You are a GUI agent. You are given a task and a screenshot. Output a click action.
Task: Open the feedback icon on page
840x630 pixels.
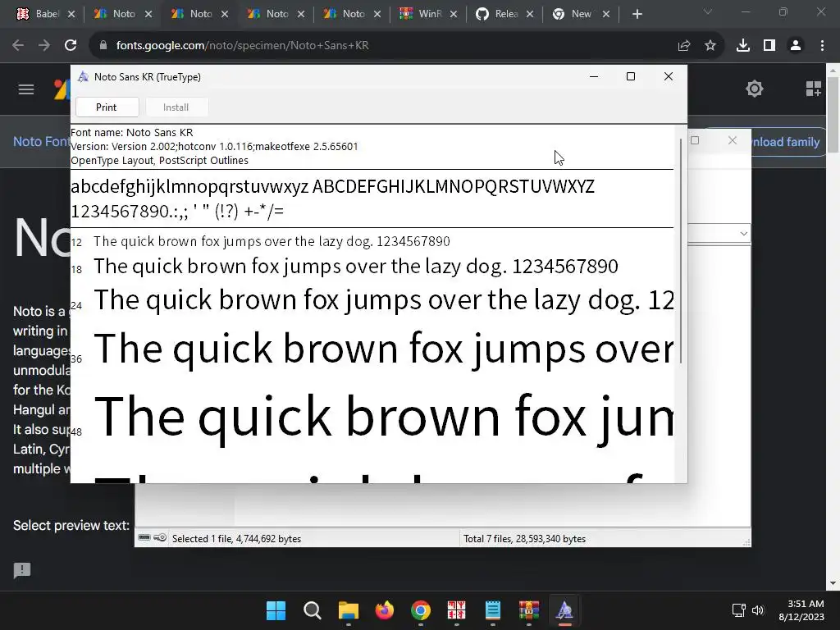pyautogui.click(x=22, y=571)
